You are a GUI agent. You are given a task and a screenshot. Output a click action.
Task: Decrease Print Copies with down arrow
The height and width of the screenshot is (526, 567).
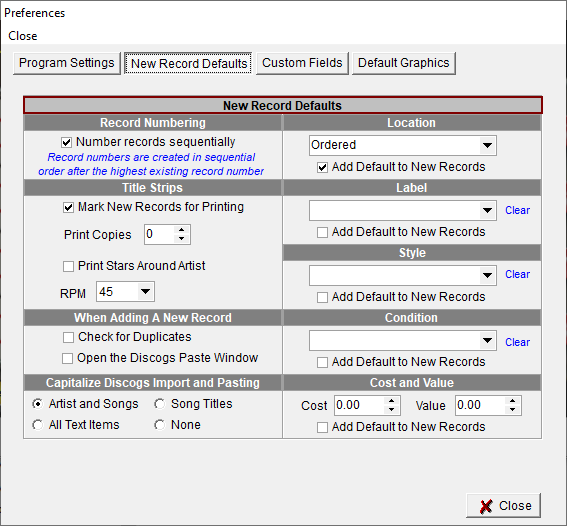pos(182,239)
